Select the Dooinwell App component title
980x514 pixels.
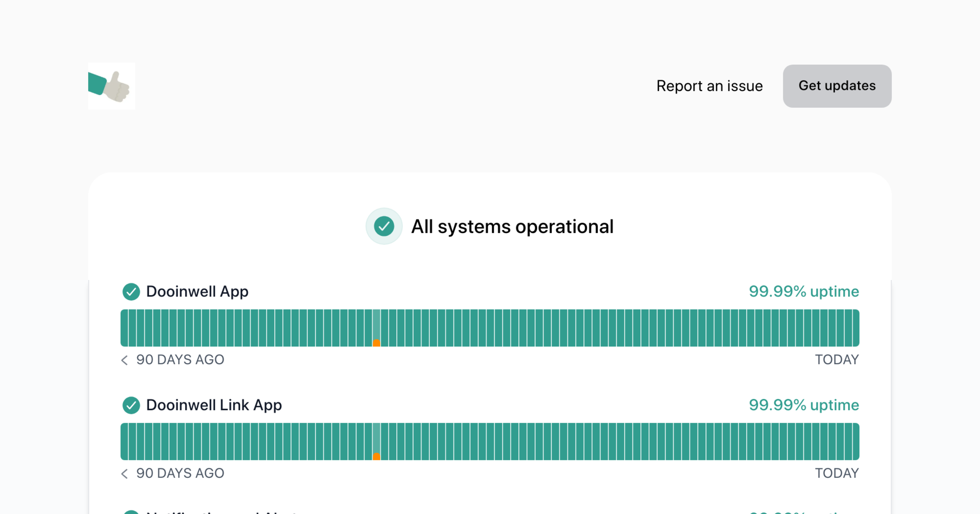[197, 292]
